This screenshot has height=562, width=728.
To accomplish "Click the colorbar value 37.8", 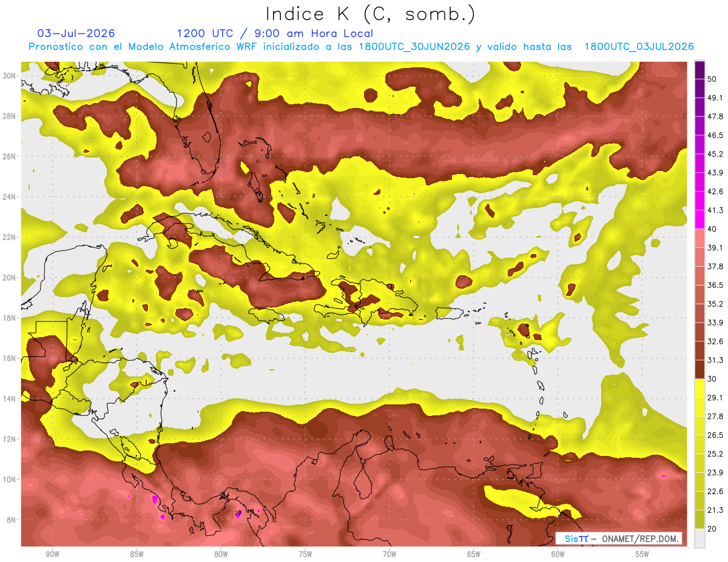I will click(715, 266).
